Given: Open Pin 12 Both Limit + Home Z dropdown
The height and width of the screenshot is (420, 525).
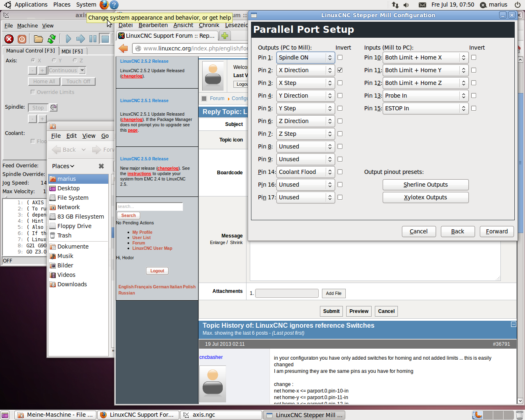Looking at the screenshot, I should click(x=425, y=83).
